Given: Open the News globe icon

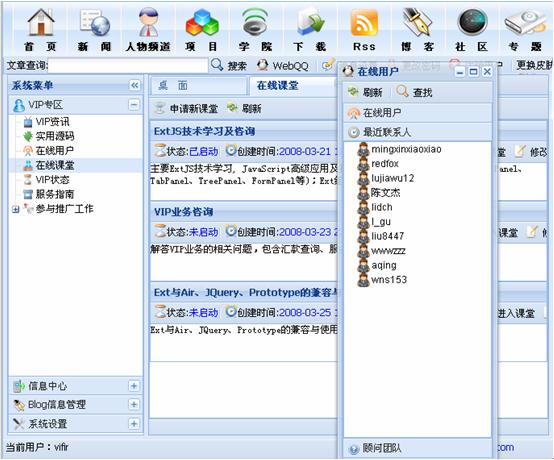Looking at the screenshot, I should pos(95,23).
